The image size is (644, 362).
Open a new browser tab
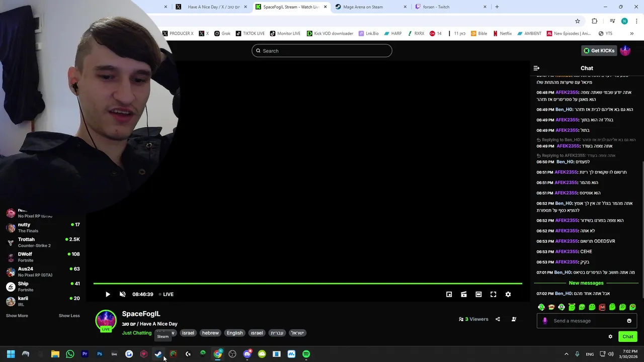(x=497, y=7)
